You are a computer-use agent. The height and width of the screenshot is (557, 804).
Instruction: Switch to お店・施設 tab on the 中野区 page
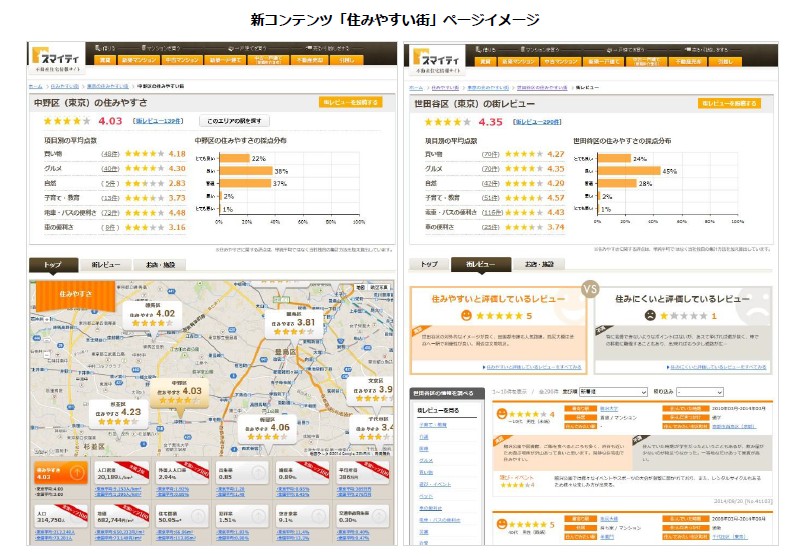(160, 265)
